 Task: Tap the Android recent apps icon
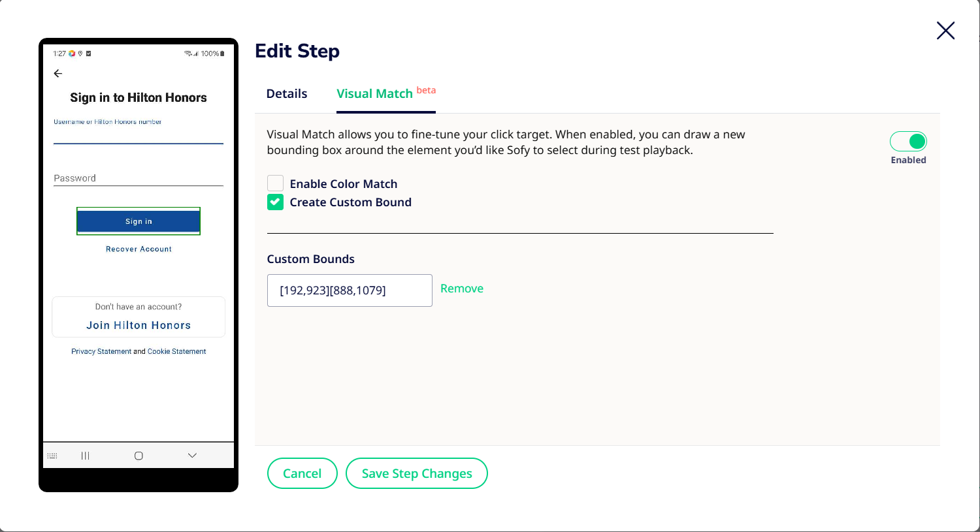pyautogui.click(x=85, y=456)
